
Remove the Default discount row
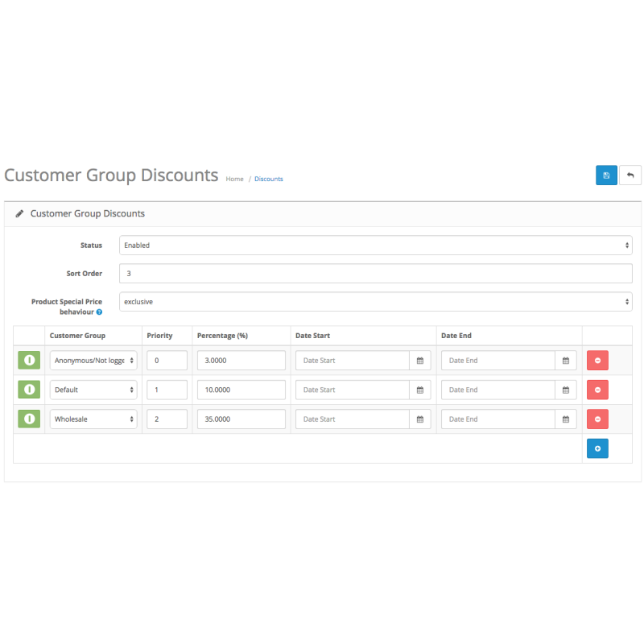[x=597, y=390]
